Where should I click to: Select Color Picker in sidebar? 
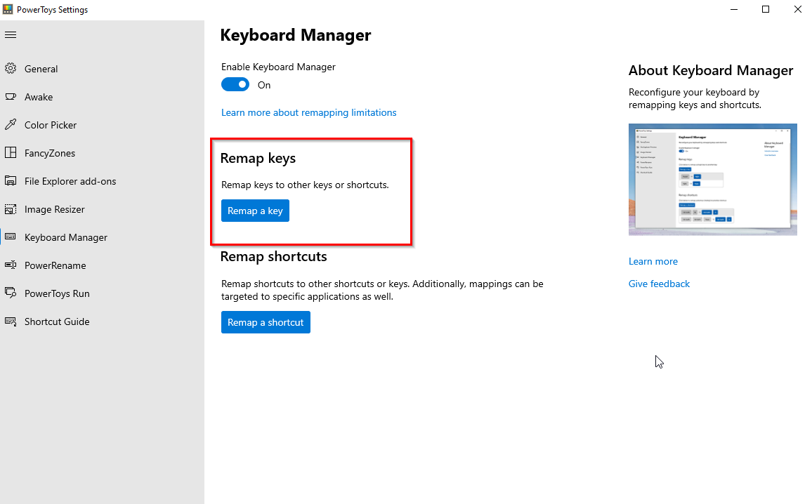click(x=102, y=125)
